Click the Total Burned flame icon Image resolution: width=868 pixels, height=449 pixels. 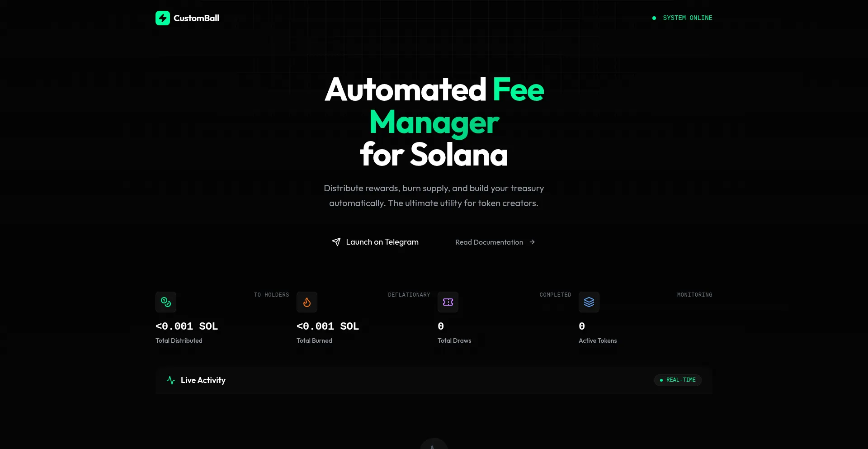coord(307,302)
